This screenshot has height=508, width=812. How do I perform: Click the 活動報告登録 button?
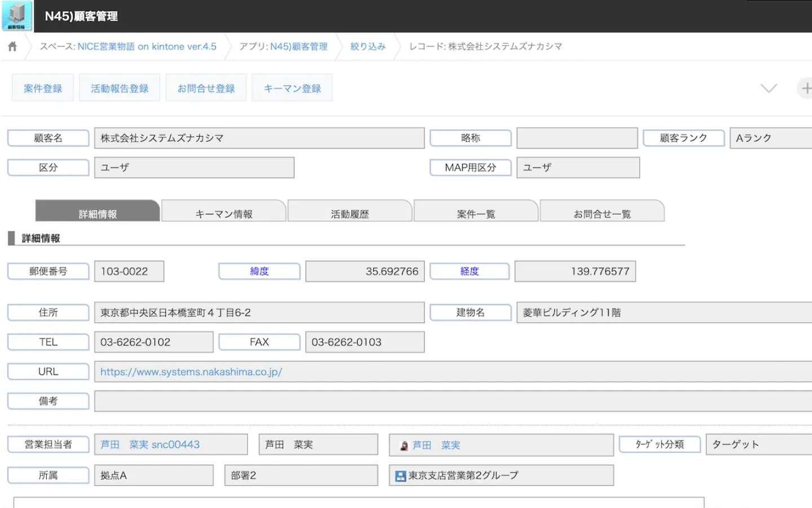pos(120,89)
